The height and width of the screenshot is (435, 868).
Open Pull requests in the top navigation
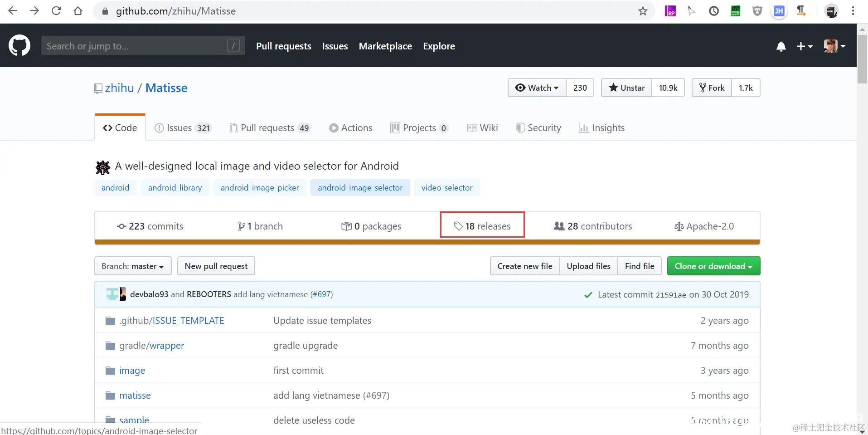pyautogui.click(x=284, y=46)
